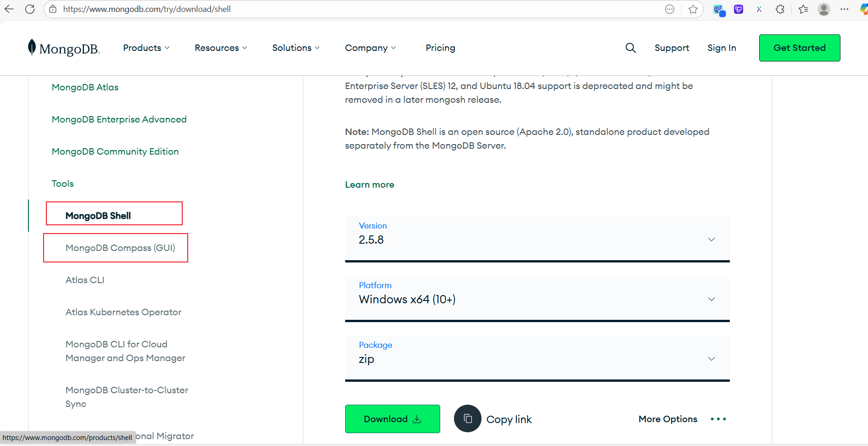The height and width of the screenshot is (446, 868).
Task: Click the browser address bar URL
Action: [147, 9]
